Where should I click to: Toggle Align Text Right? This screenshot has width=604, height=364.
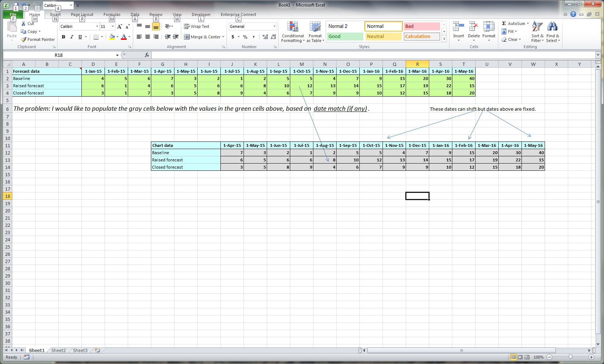(156, 37)
